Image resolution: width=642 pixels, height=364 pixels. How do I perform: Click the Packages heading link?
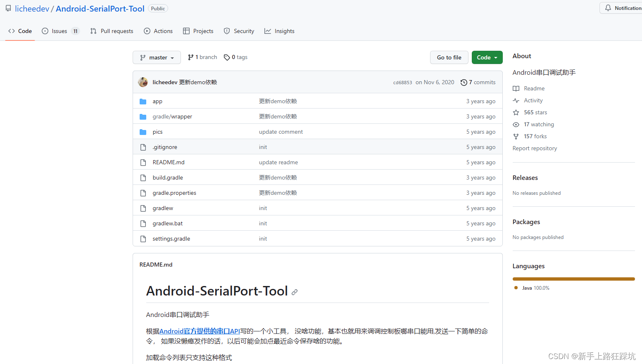tap(526, 222)
